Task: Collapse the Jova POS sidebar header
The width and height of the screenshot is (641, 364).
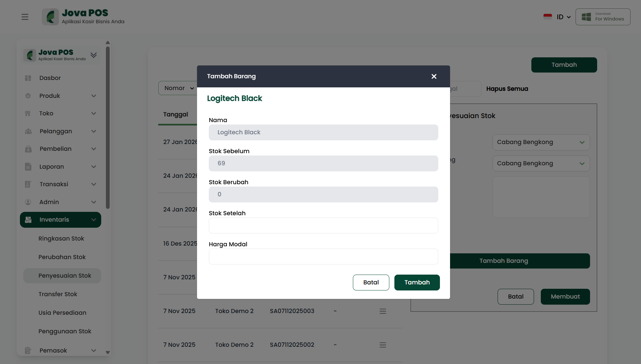Action: 94,55
